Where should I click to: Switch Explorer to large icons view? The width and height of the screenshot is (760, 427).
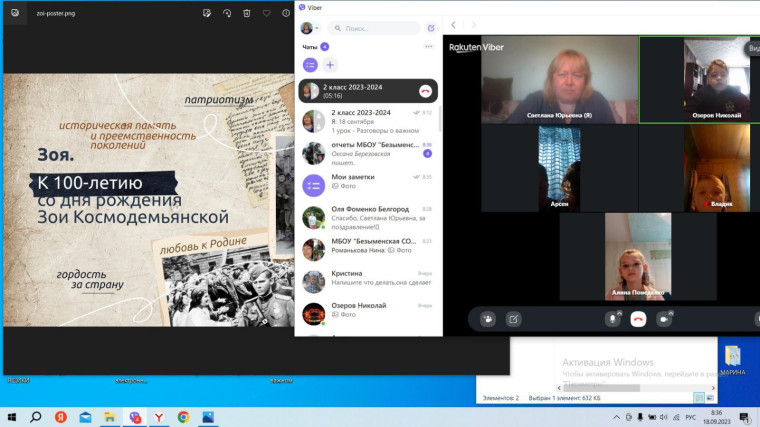point(710,398)
